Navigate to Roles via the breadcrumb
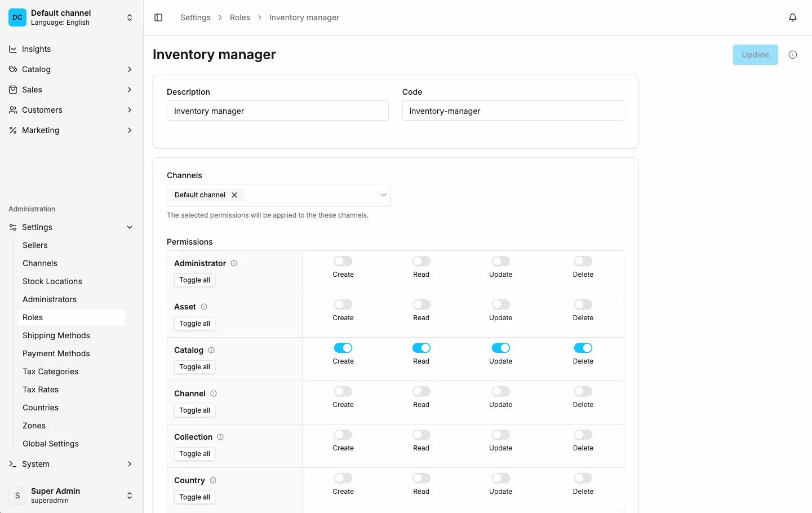Image resolution: width=812 pixels, height=513 pixels. click(240, 17)
